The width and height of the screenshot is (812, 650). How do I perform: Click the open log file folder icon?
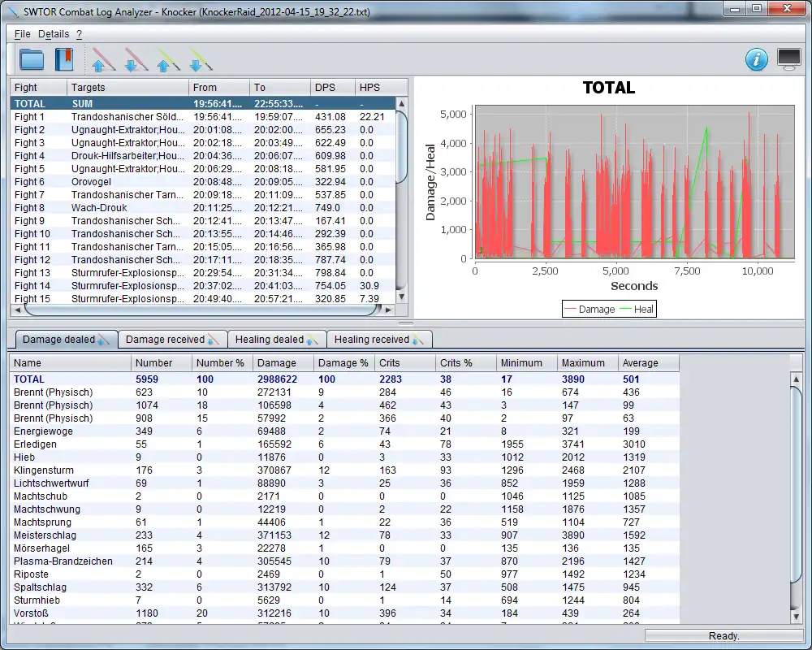32,59
